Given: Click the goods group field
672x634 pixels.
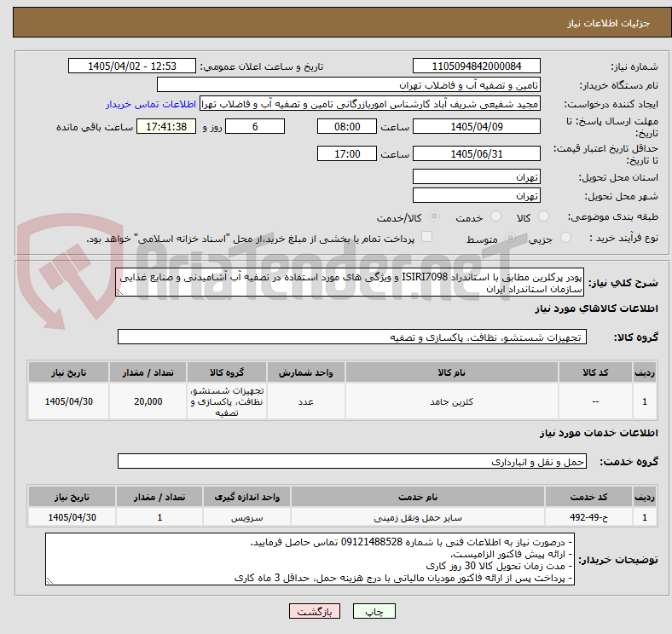Looking at the screenshot, I should tap(352, 337).
